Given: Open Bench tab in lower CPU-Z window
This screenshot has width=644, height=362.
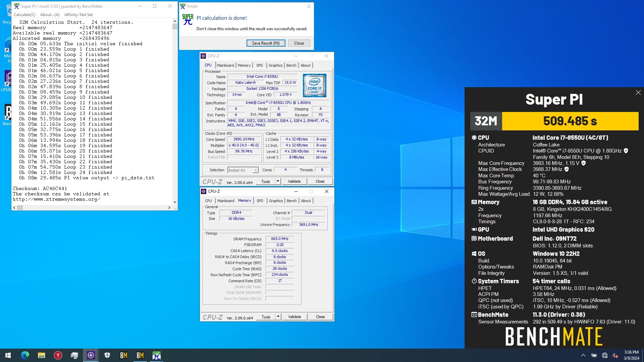Looking at the screenshot, I should tap(291, 201).
